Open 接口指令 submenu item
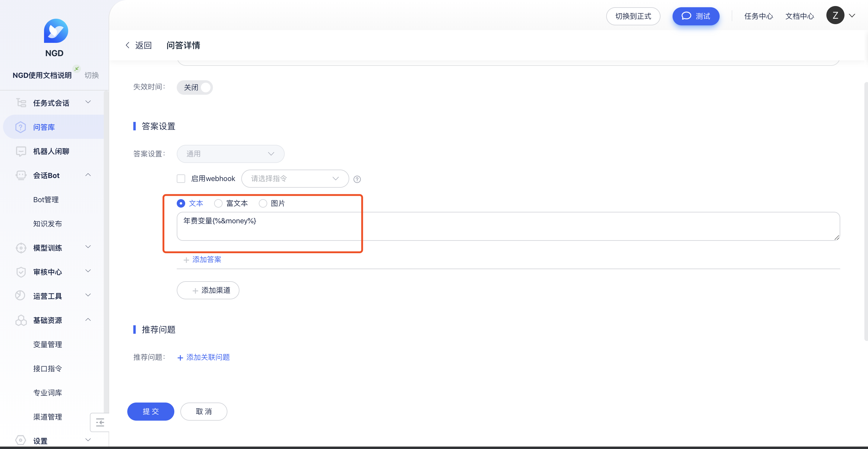 click(48, 368)
